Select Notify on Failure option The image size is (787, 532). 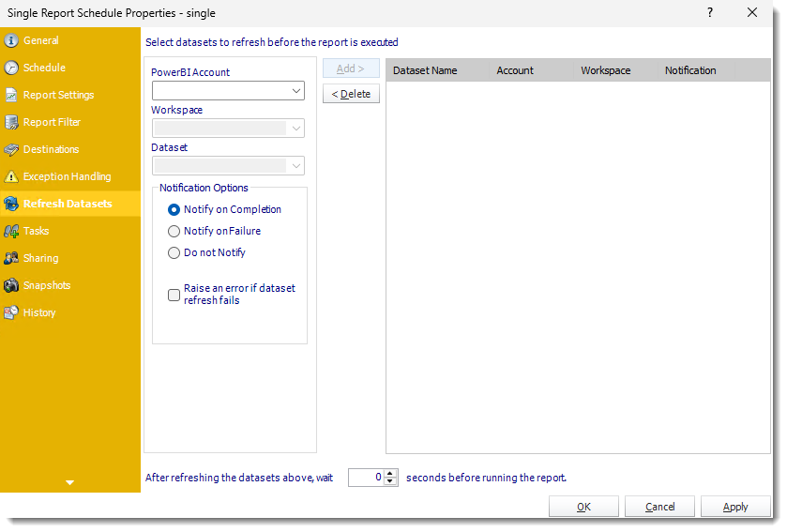click(174, 231)
